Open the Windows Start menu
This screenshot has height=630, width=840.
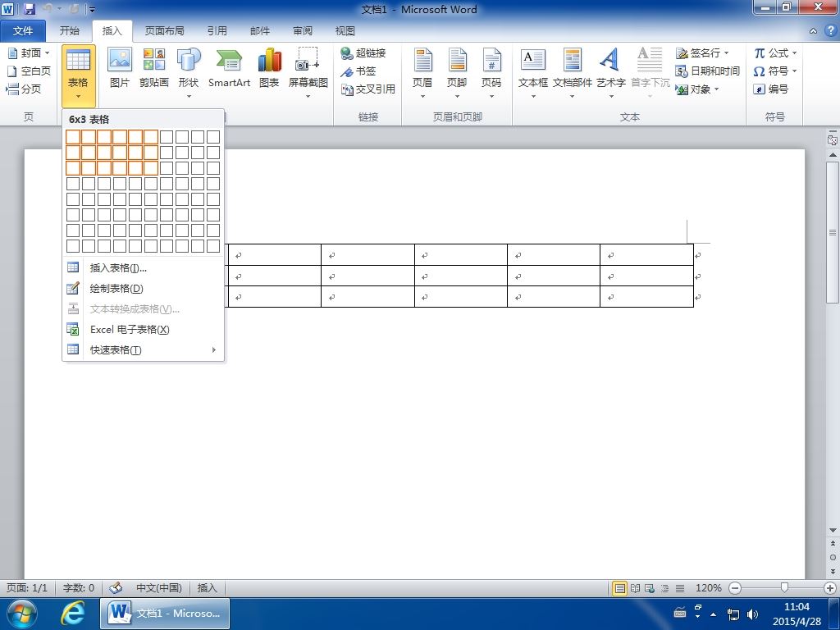pos(22,614)
